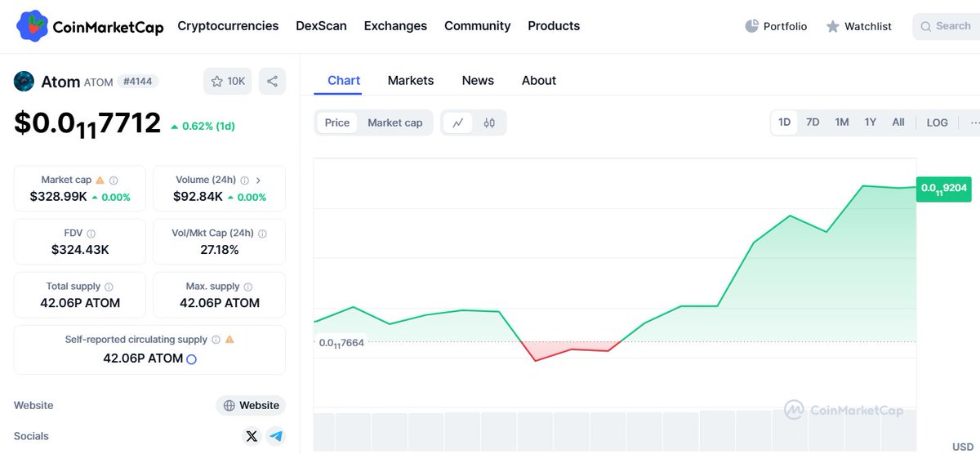Switch to the News tab
This screenshot has height=454, width=980.
click(x=478, y=80)
